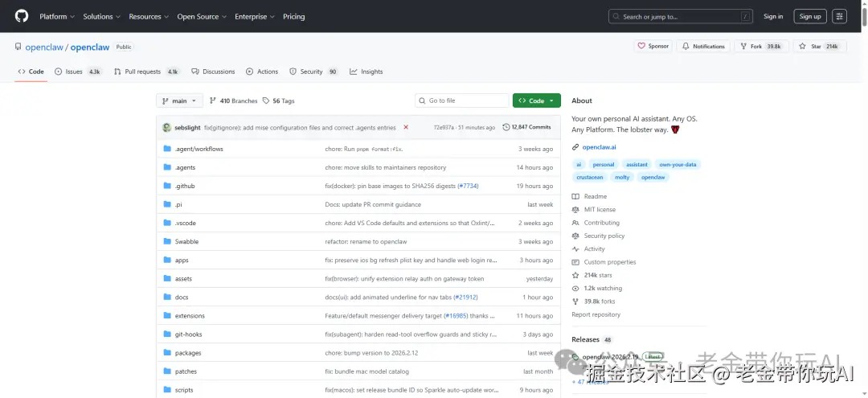View 410 Branches link
This screenshot has height=398, width=868.
(x=234, y=101)
